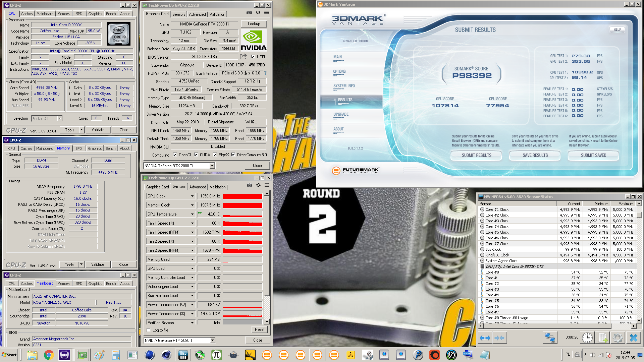This screenshot has width=644, height=362.
Task: Click the bus interface question mark icon
Action: [x=265, y=73]
